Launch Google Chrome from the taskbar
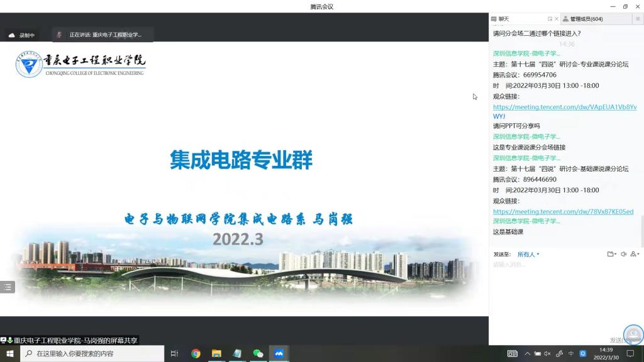 tap(196, 354)
